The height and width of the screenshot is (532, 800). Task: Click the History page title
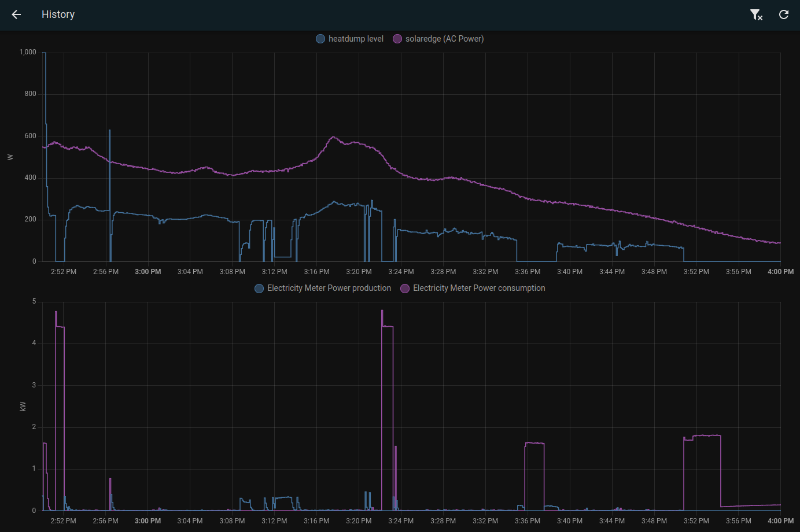coord(58,14)
